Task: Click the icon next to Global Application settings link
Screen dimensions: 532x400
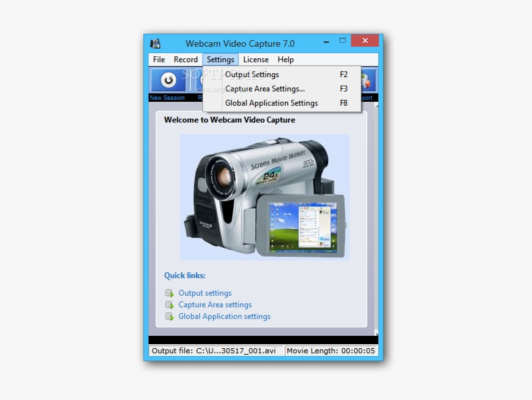Action: click(x=169, y=316)
